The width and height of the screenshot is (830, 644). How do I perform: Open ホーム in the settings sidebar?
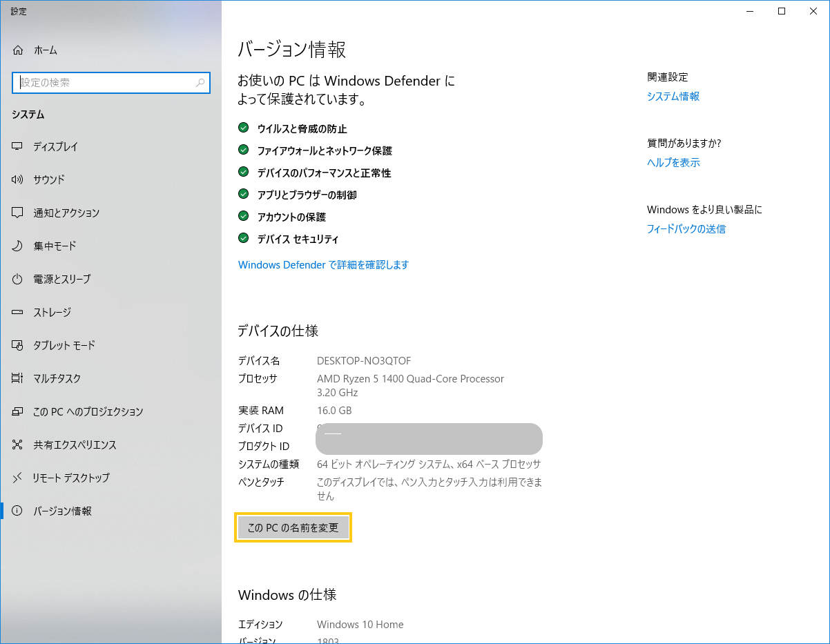pyautogui.click(x=110, y=50)
